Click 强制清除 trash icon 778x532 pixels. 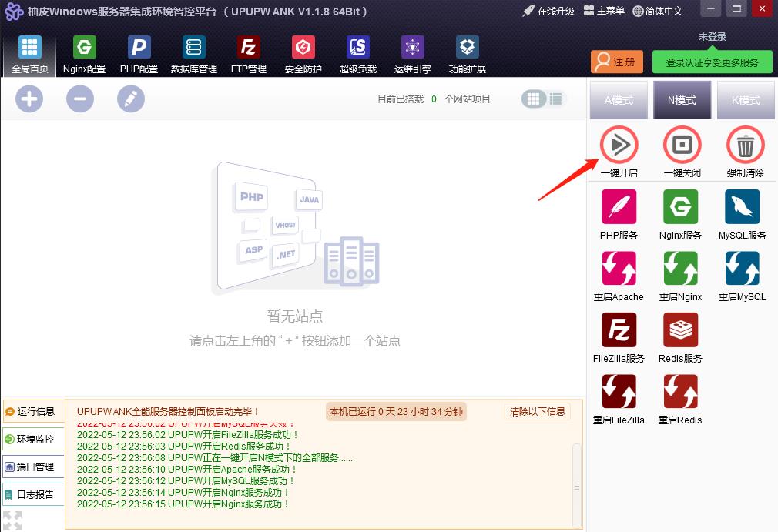click(745, 145)
